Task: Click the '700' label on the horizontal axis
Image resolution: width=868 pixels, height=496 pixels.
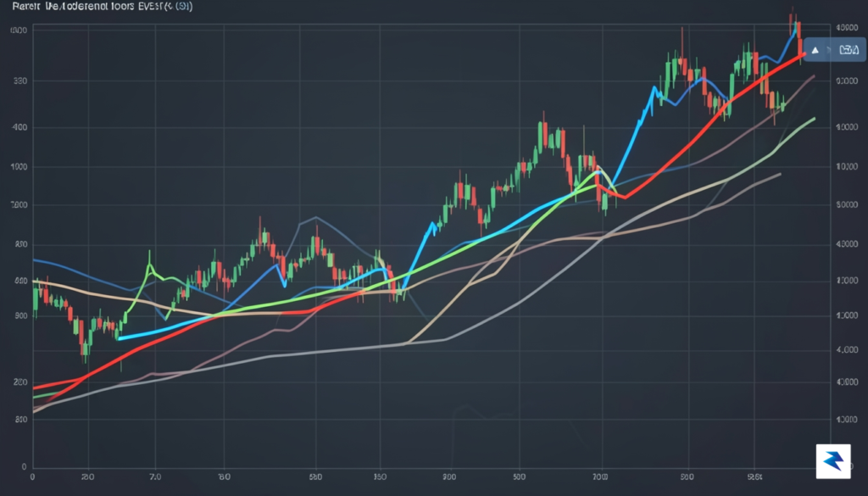Action: tap(600, 476)
